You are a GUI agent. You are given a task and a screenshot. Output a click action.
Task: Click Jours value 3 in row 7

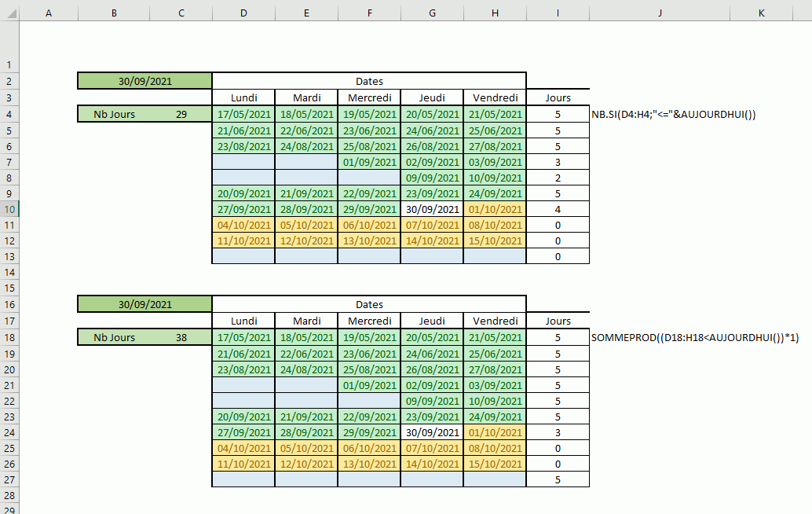click(558, 162)
